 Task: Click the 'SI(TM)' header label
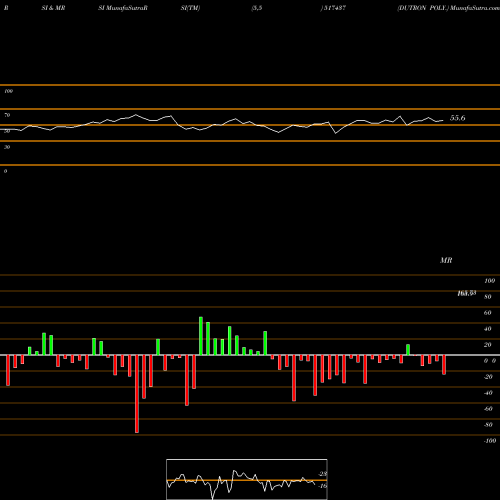pyautogui.click(x=190, y=8)
